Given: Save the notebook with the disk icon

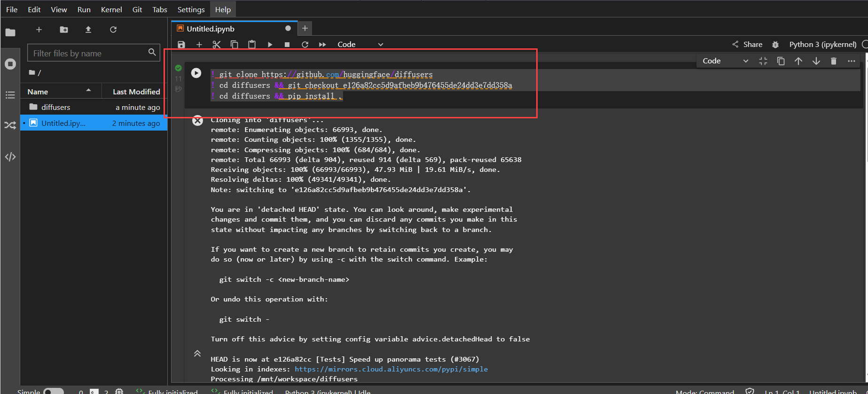Looking at the screenshot, I should 181,45.
